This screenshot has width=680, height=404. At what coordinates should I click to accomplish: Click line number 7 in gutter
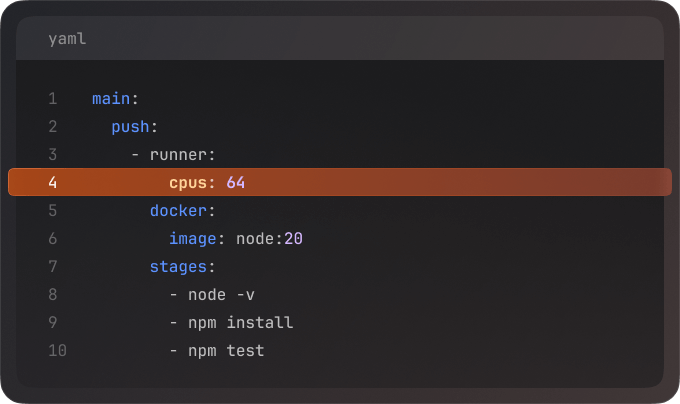point(52,267)
